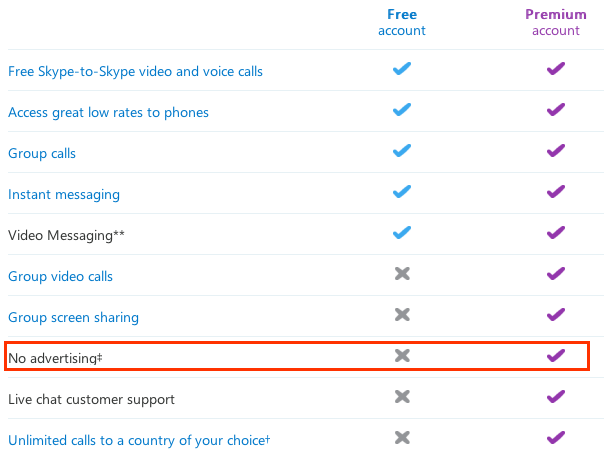
Task: Click the gray X for No advertising
Action: (x=402, y=355)
